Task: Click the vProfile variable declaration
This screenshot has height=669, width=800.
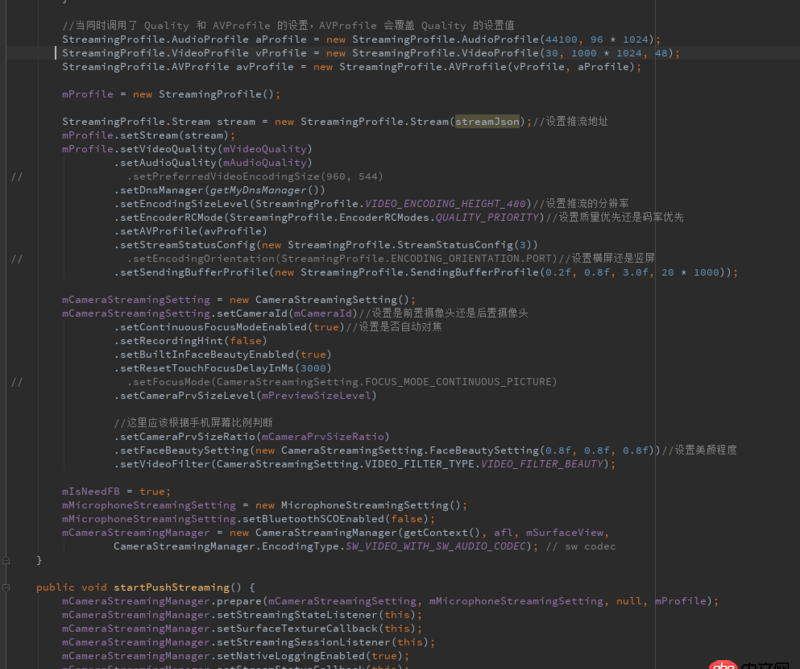Action: [x=281, y=53]
